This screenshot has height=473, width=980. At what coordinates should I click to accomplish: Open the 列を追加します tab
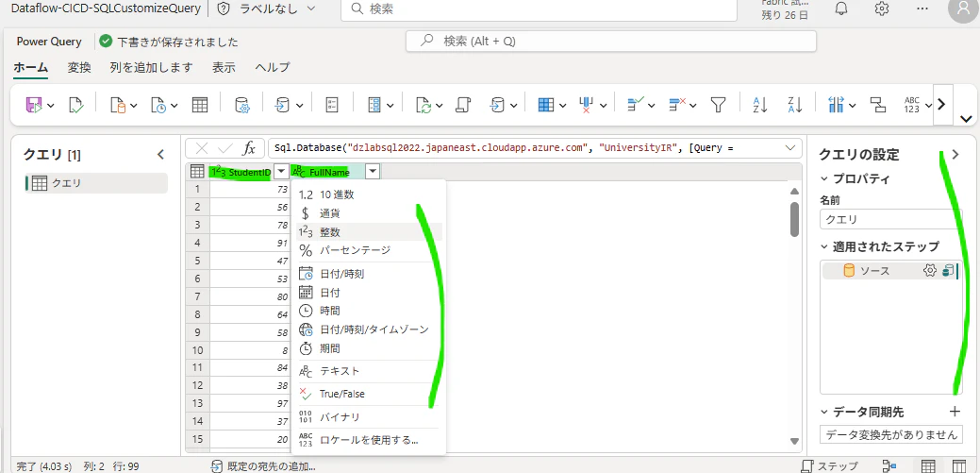pos(151,68)
